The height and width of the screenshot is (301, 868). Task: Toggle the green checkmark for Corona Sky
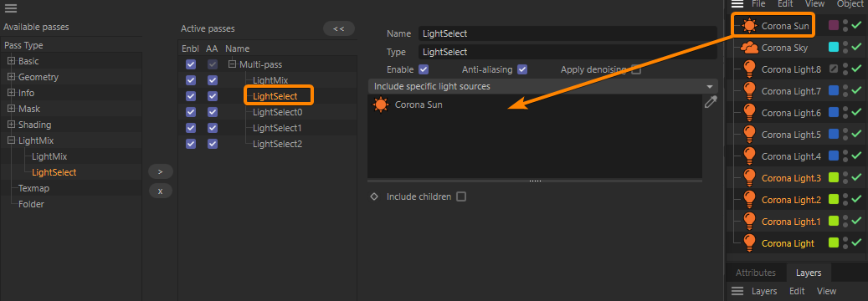tap(857, 48)
